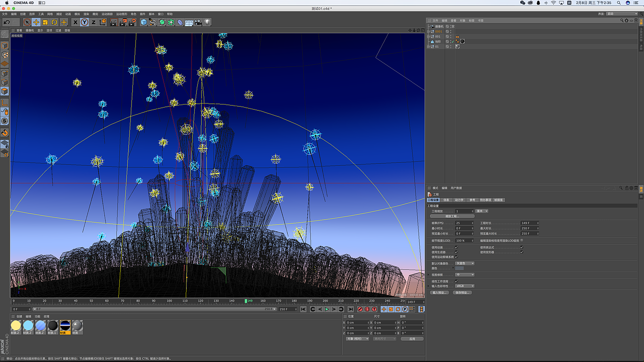Click the Record Active Objects button

click(360, 309)
